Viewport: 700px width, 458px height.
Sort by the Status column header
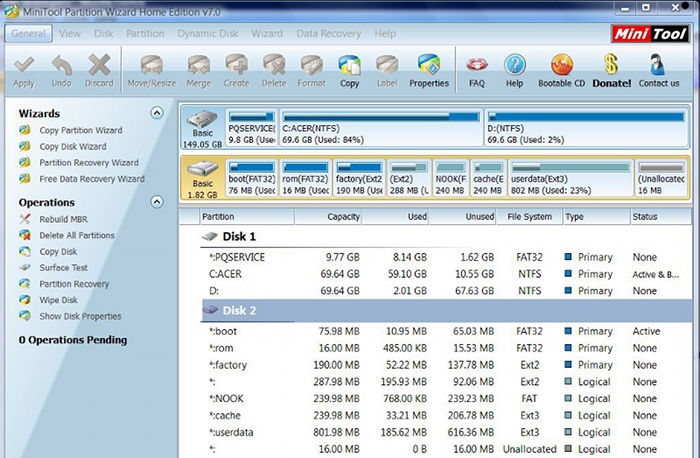point(660,217)
